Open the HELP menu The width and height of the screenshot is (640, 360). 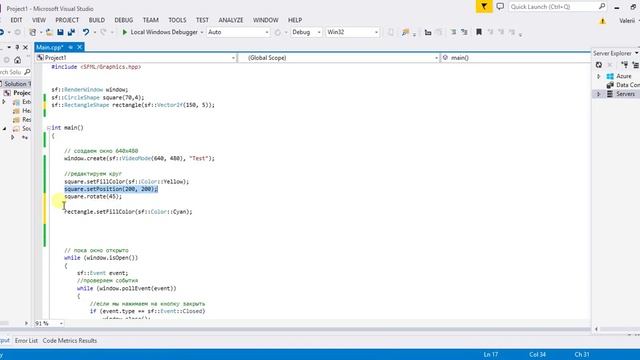click(x=295, y=20)
